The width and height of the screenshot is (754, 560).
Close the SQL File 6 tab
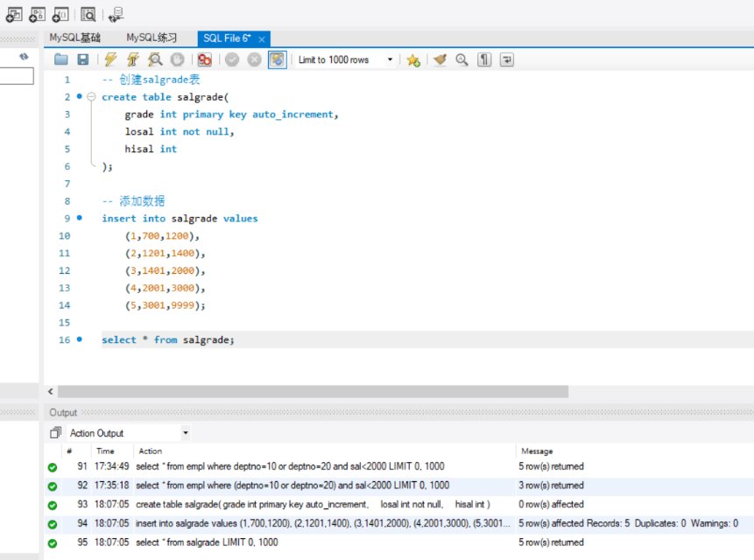coord(262,38)
